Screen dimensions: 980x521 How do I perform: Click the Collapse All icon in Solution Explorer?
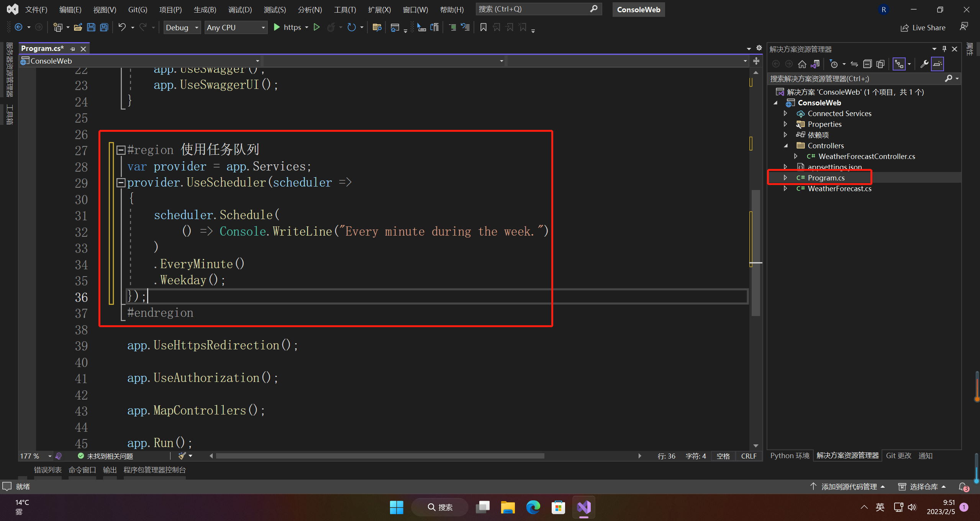867,64
